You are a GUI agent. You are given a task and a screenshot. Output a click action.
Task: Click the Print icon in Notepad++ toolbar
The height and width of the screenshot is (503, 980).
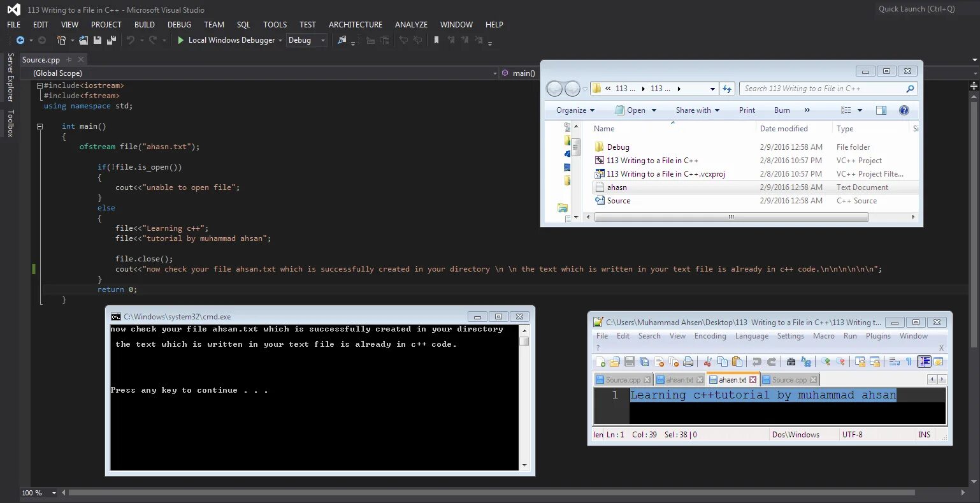688,362
